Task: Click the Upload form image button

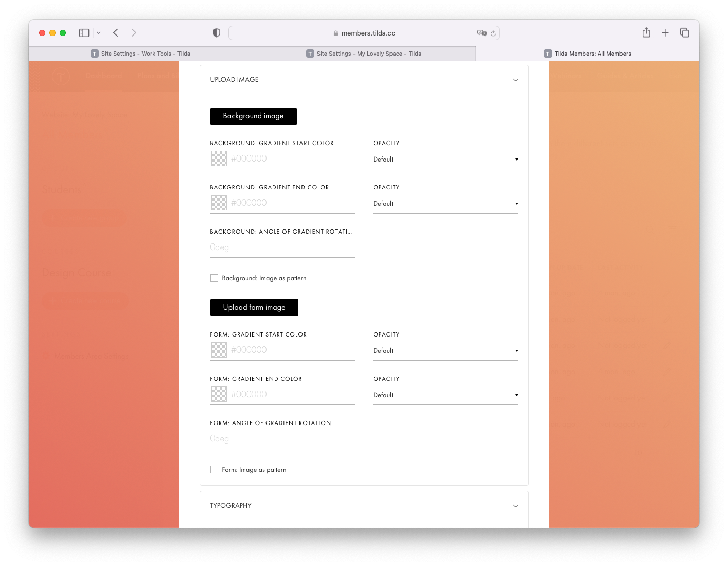Action: [254, 307]
